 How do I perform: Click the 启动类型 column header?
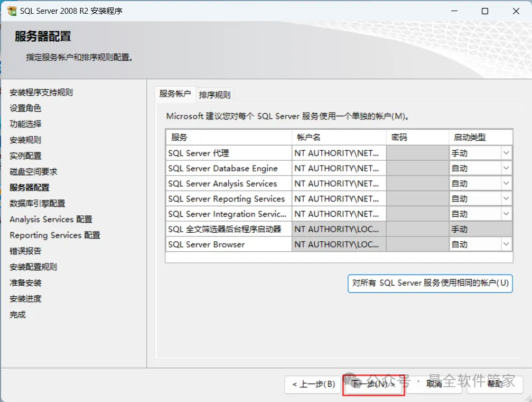tap(481, 138)
